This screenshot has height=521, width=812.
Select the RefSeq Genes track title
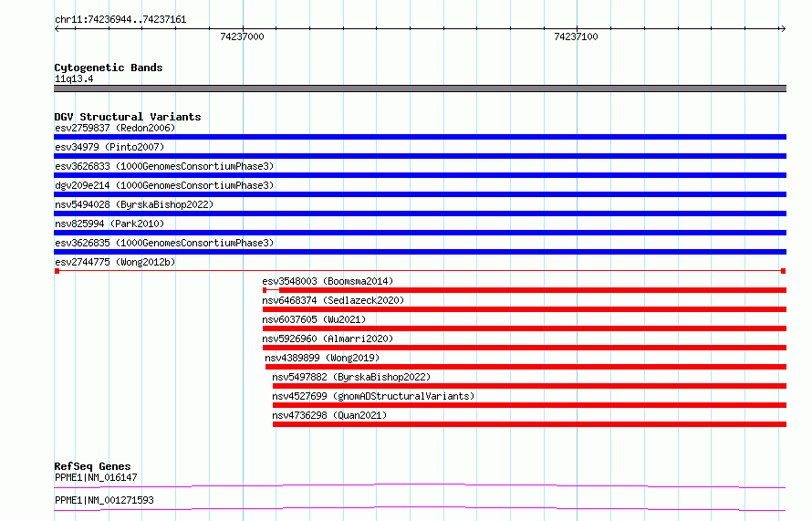(x=92, y=466)
